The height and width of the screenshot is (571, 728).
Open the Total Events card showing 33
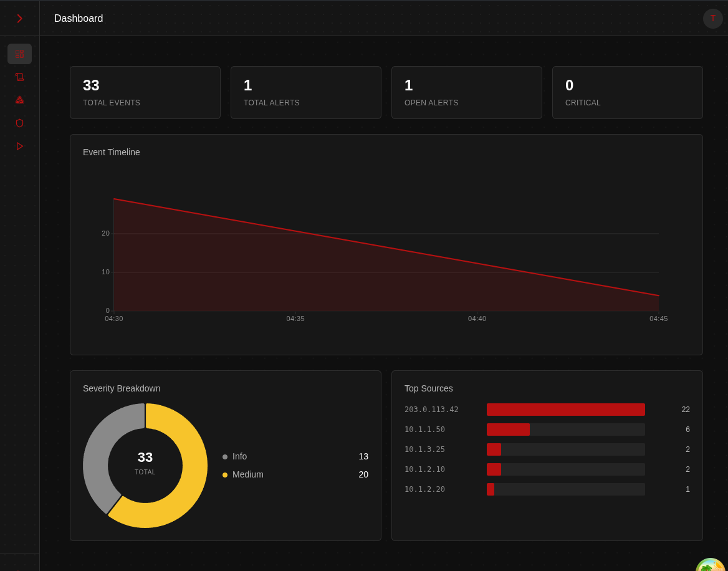(145, 92)
